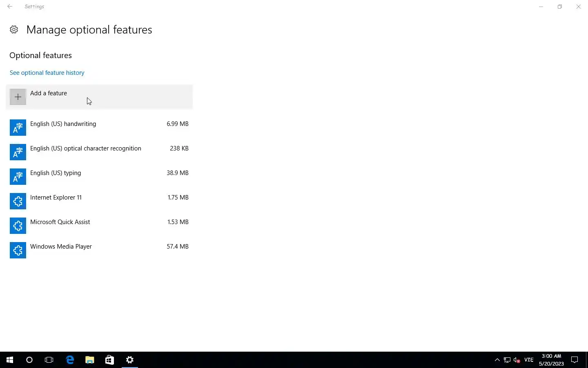Click the Microsoft Quick Assist feature icon

tap(18, 226)
